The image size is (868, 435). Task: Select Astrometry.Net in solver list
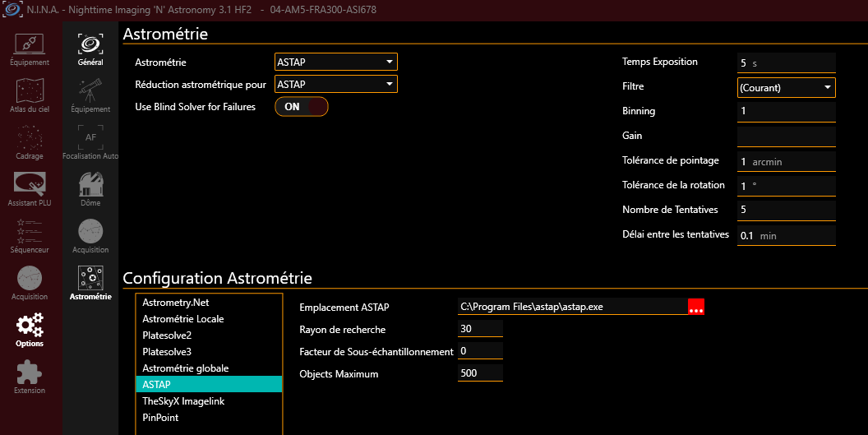210,303
